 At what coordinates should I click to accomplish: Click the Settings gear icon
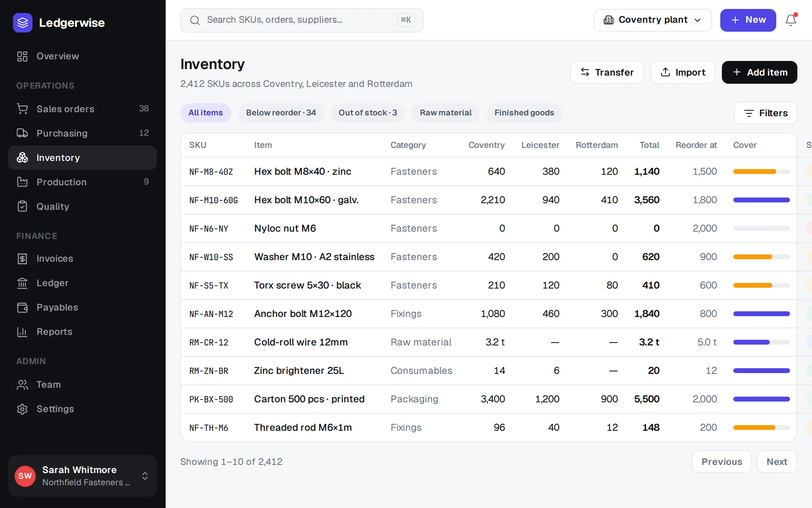pyautogui.click(x=22, y=409)
